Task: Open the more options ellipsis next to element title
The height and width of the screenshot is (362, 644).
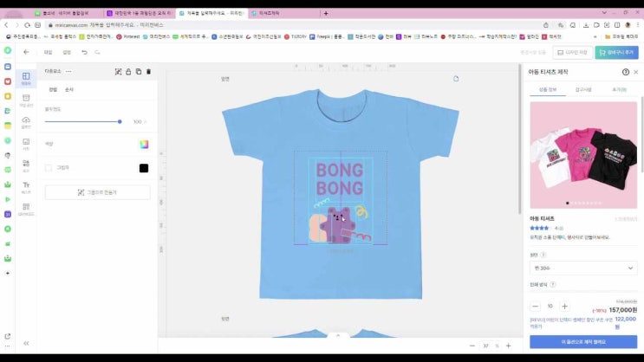Action: click(x=68, y=71)
